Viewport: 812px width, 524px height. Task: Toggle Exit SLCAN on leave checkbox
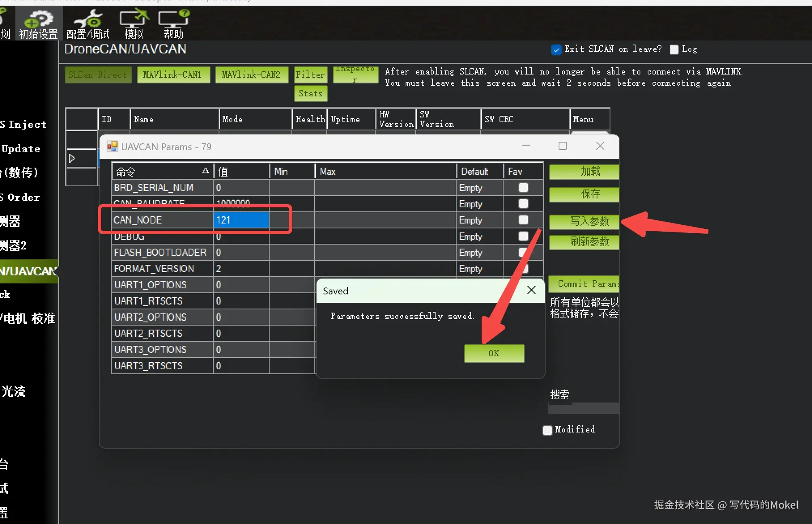(557, 49)
